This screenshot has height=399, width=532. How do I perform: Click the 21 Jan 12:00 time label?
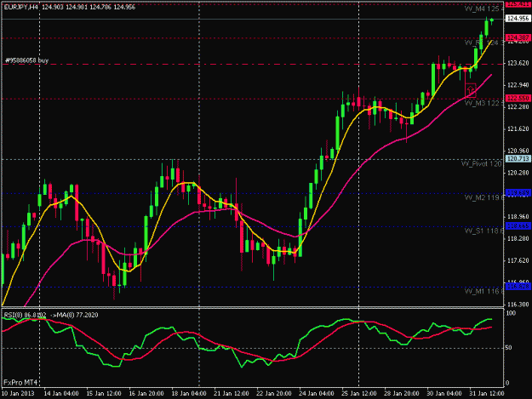[232, 393]
